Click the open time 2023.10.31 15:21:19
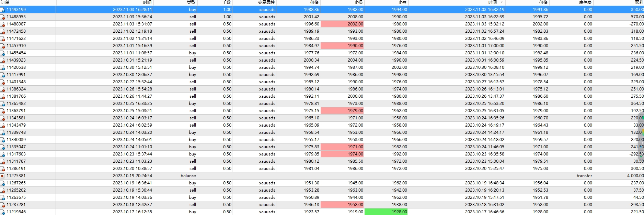 133,60
